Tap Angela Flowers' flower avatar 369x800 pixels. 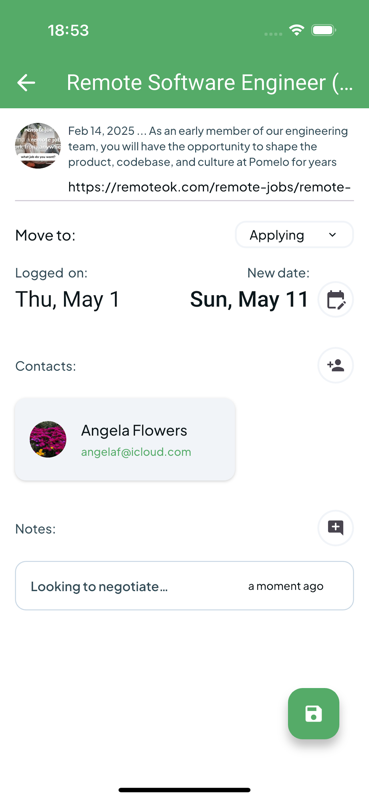coord(48,439)
